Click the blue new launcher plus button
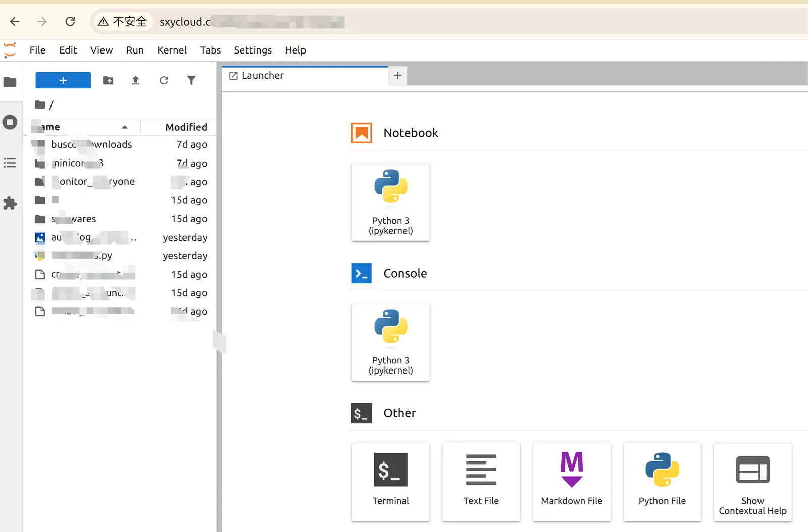The height and width of the screenshot is (532, 808). (63, 80)
